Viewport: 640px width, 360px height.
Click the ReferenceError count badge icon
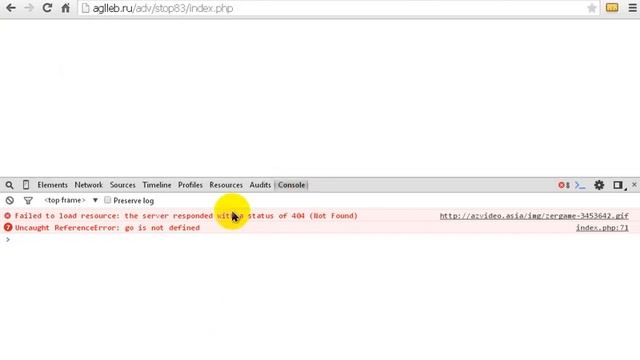[x=8, y=227]
